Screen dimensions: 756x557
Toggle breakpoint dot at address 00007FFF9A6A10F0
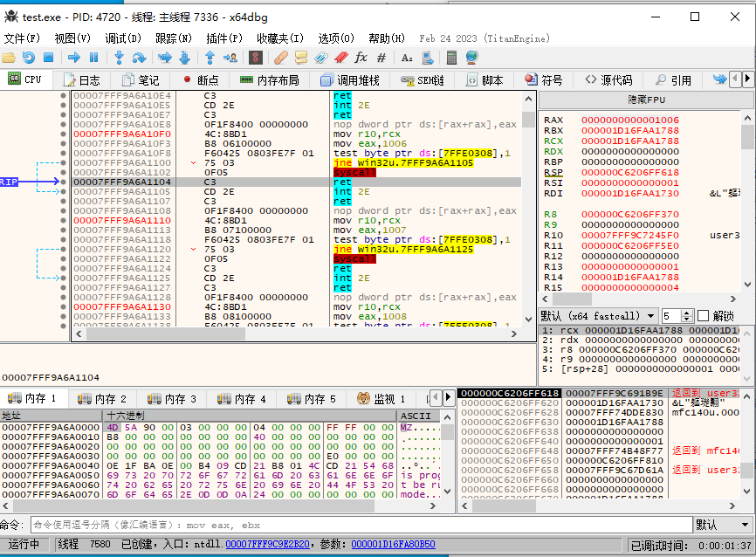click(x=63, y=134)
